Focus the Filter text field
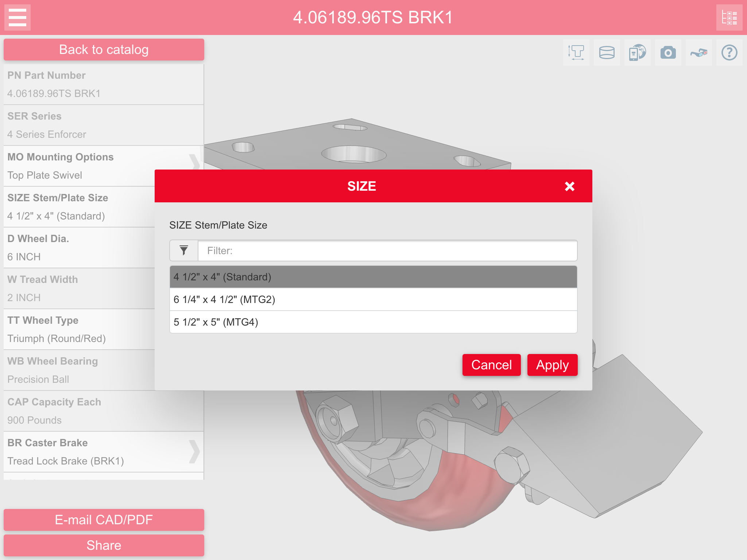 (387, 250)
